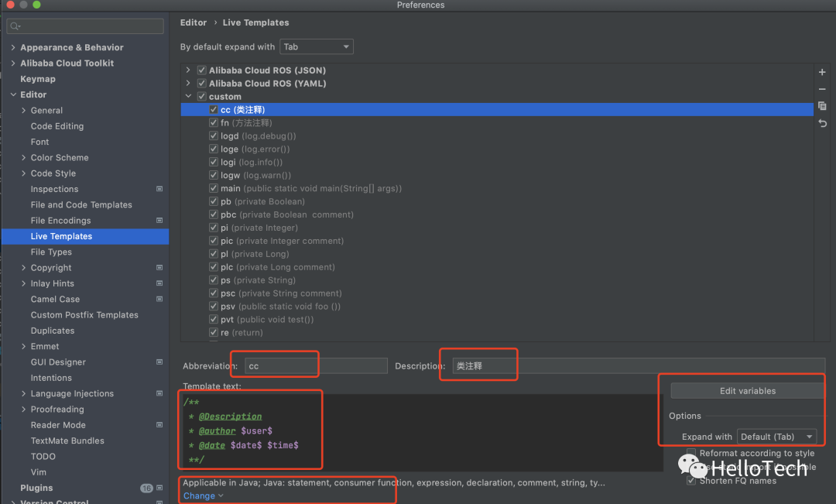
Task: Click the restore deleted defaults icon
Action: (822, 123)
